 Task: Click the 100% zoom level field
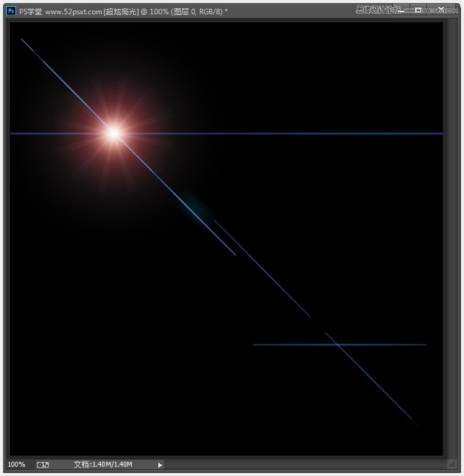pyautogui.click(x=17, y=464)
